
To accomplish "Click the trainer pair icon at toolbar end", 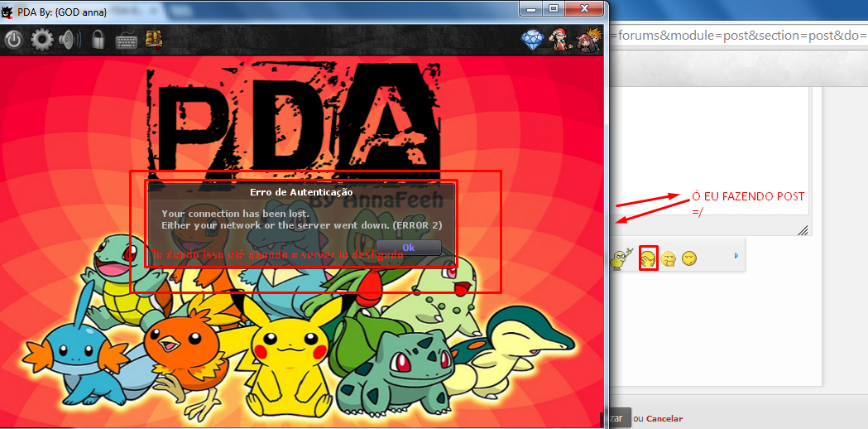I will click(x=589, y=40).
